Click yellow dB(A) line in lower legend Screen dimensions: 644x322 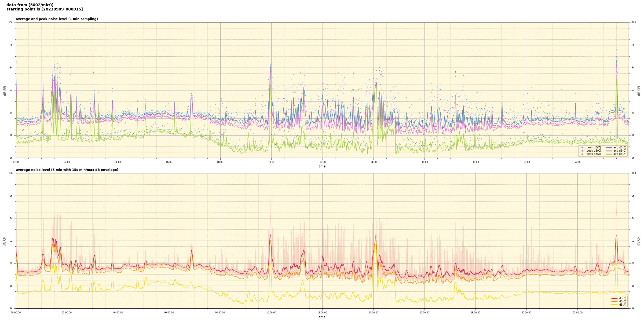click(614, 305)
